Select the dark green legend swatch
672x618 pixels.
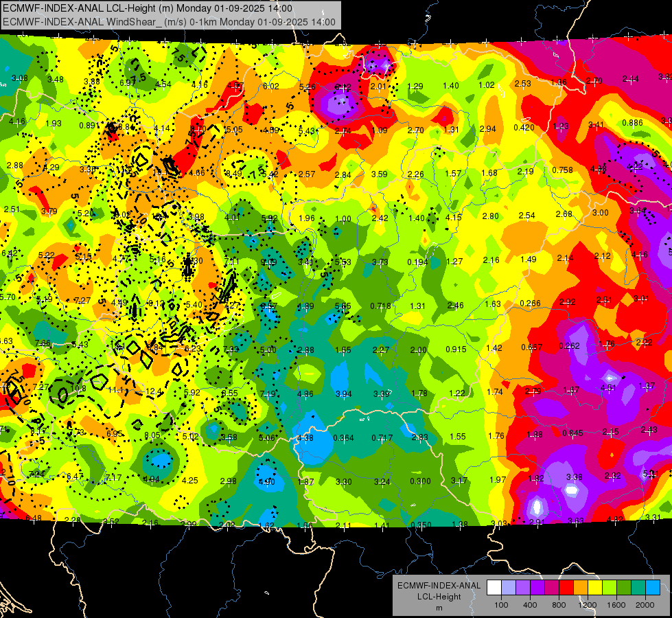coord(624,588)
